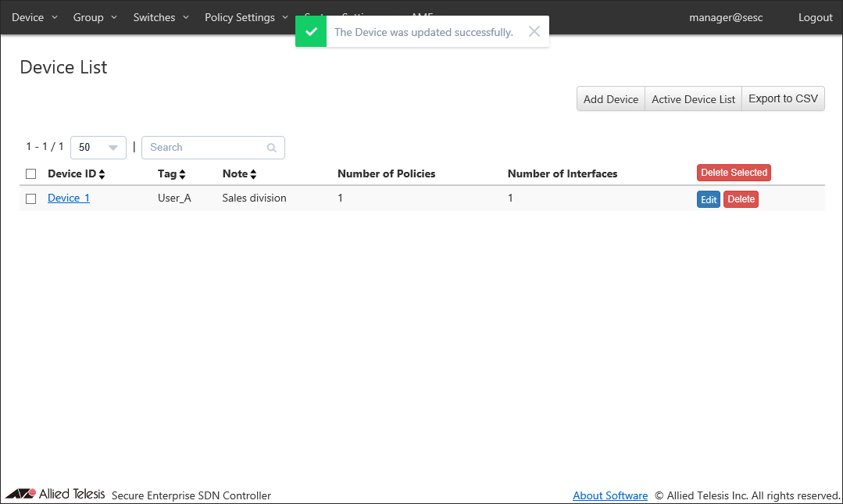
Task: Click the green checkmark success icon
Action: [311, 31]
